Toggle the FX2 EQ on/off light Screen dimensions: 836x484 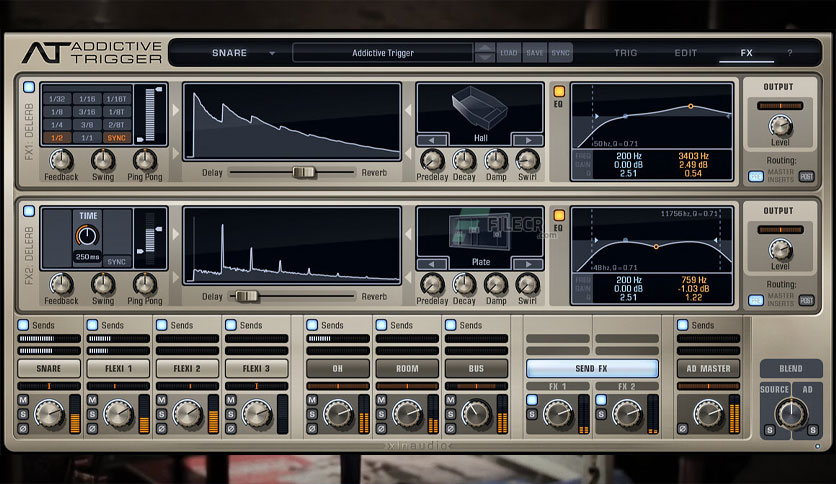pyautogui.click(x=559, y=215)
